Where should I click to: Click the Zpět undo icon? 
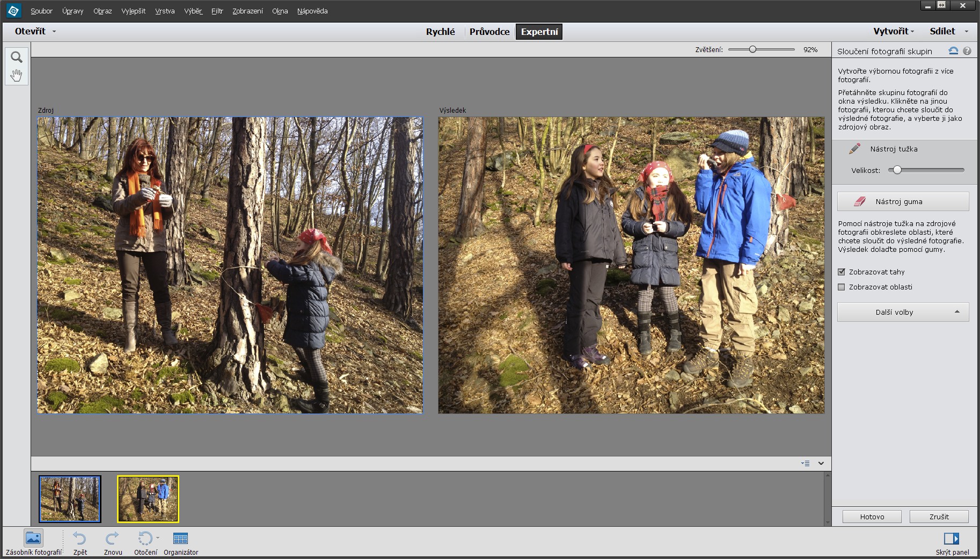tap(79, 538)
